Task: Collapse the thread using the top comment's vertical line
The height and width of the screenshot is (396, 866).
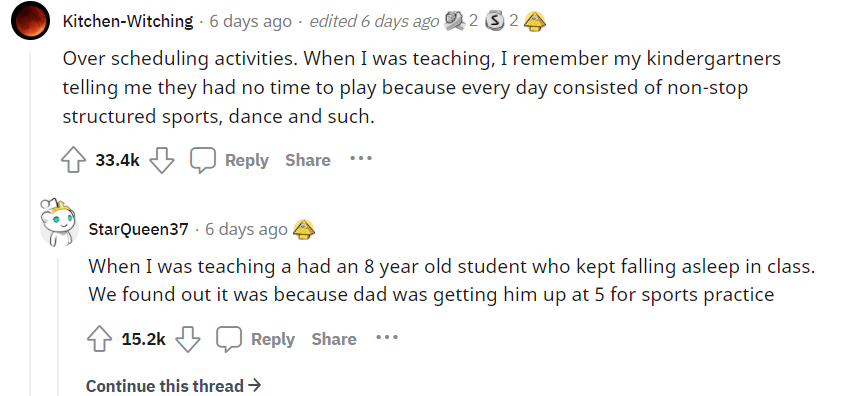Action: click(x=30, y=223)
